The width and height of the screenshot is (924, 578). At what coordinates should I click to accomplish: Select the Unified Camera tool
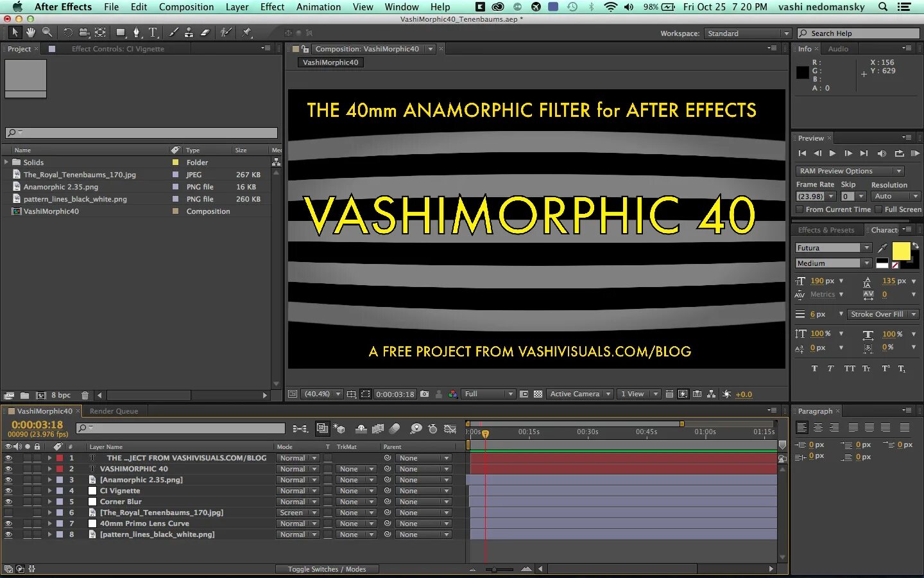point(84,32)
